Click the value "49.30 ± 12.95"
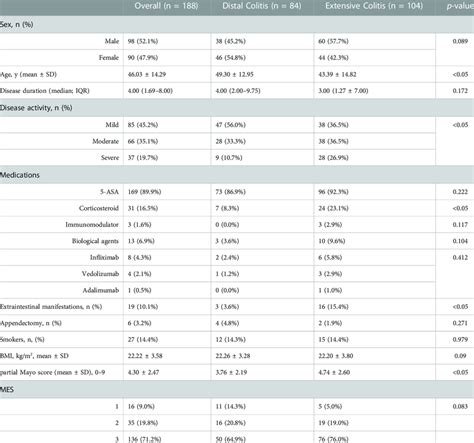474x443 pixels. pyautogui.click(x=234, y=74)
